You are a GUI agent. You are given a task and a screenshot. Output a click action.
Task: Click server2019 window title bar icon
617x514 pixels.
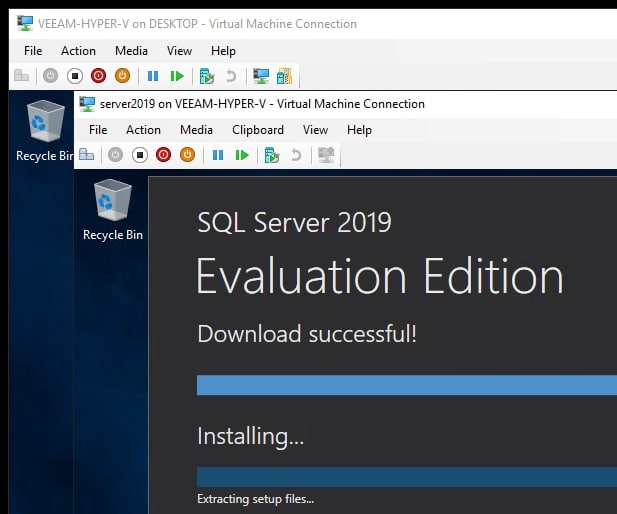[x=87, y=104]
